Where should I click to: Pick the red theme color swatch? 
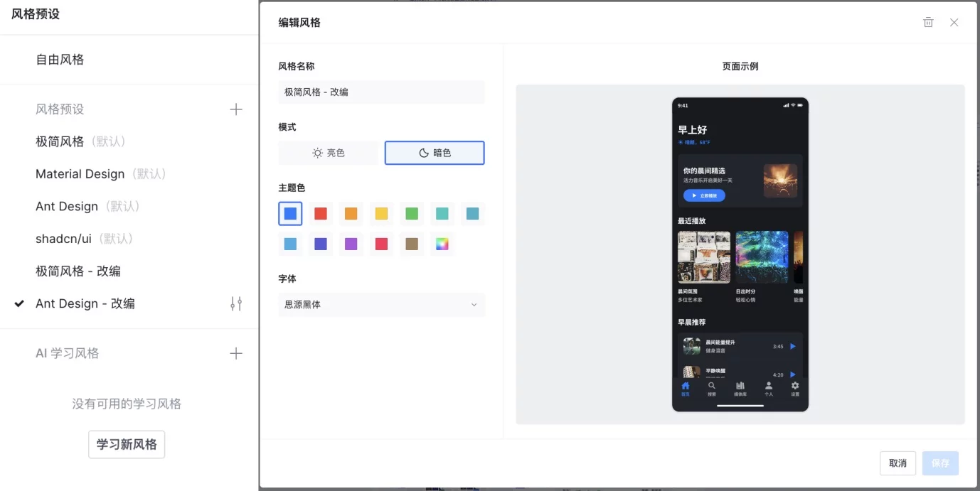point(320,213)
